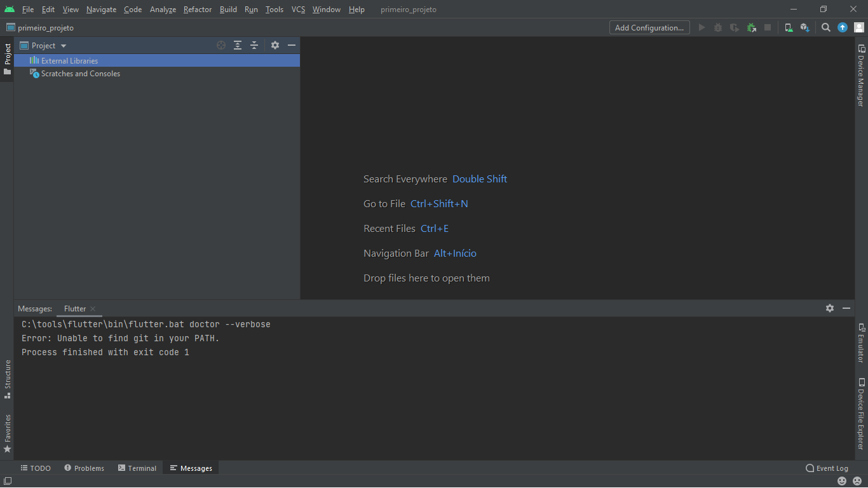Open Messages panel gear settings

(830, 308)
